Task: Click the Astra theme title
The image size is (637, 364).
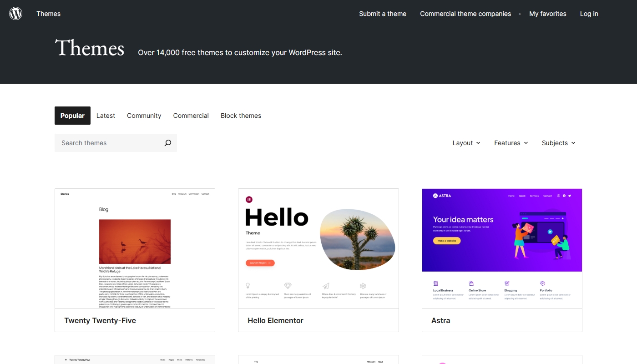Action: [440, 320]
